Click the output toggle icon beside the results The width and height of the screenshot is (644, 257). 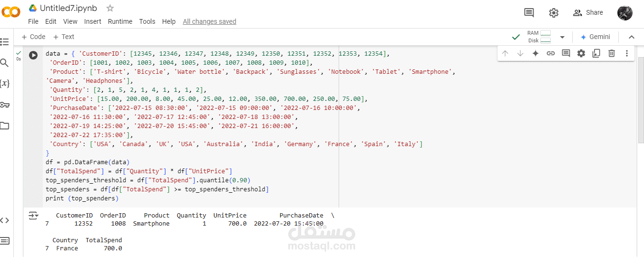pyautogui.click(x=33, y=216)
